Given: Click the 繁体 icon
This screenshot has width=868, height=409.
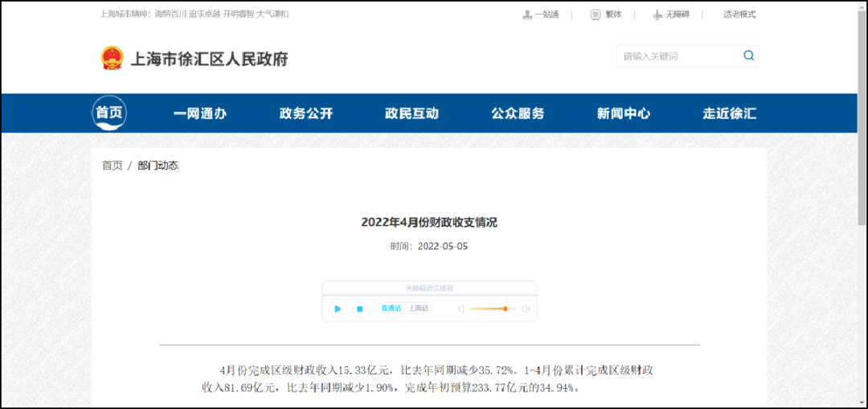Looking at the screenshot, I should (595, 15).
